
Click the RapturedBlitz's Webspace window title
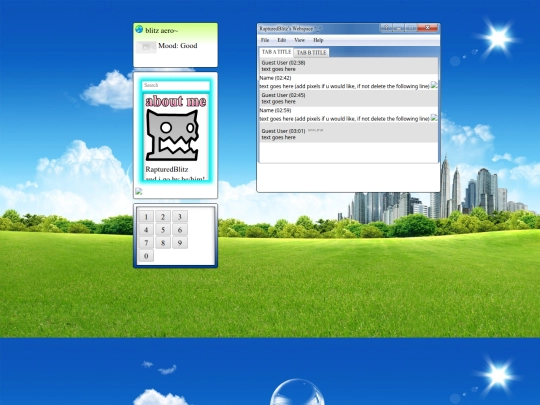pos(290,29)
